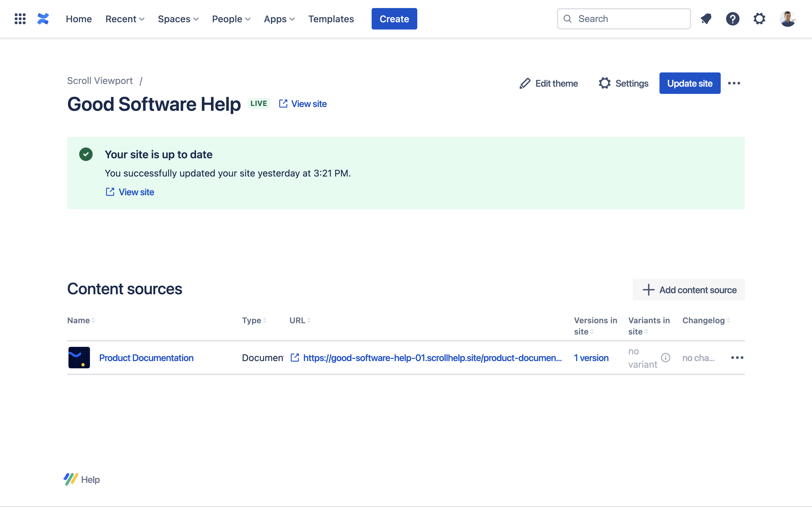812x507 pixels.
Task: Open user profile avatar menu
Action: tap(787, 19)
